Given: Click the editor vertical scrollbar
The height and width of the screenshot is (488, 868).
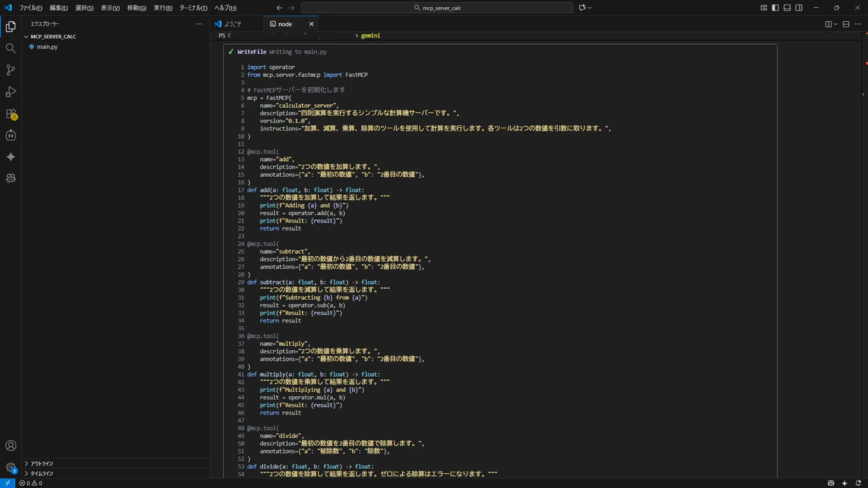Looking at the screenshot, I should point(865,254).
